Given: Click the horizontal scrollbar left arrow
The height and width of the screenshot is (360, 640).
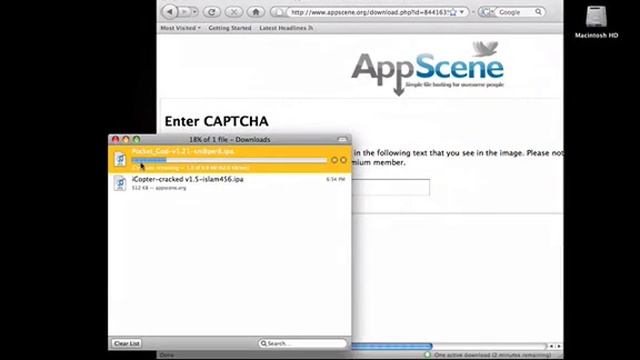Looking at the screenshot, I should pyautogui.click(x=551, y=346).
